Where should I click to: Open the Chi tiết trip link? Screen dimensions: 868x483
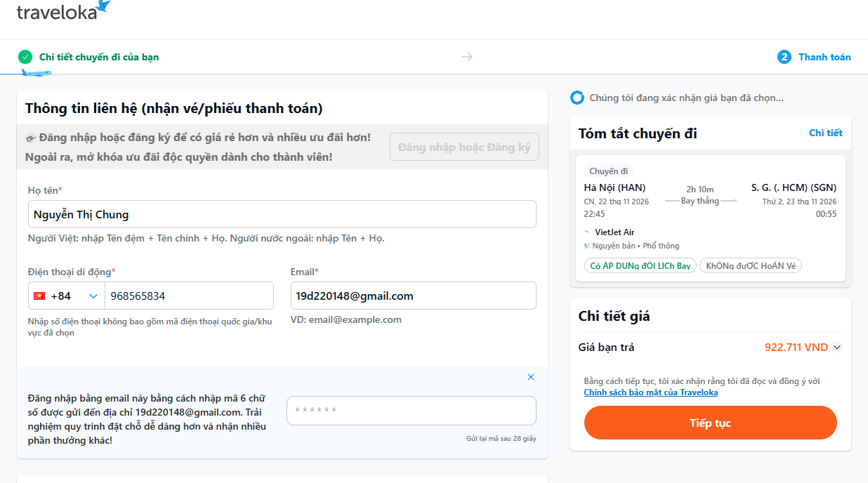(x=826, y=133)
